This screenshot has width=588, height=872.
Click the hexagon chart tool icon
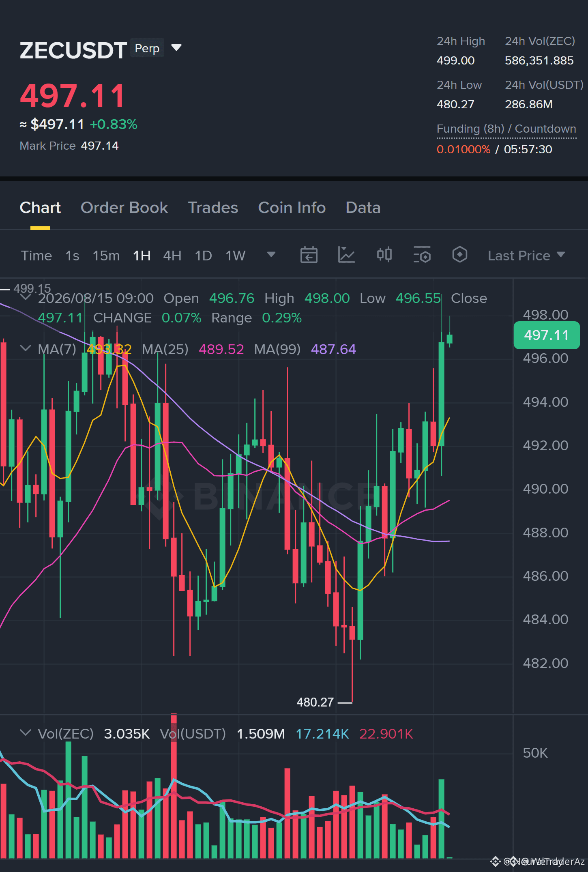tap(459, 255)
